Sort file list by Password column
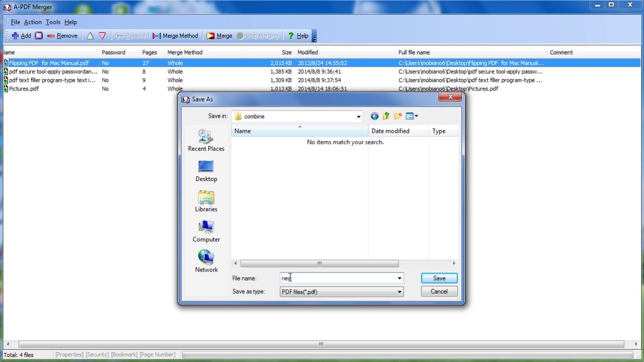Screen dimensions: 644x362 pyautogui.click(x=120, y=52)
